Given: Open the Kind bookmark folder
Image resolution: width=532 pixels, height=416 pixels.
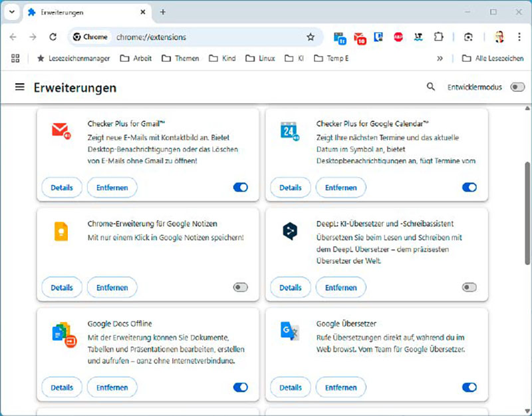Looking at the screenshot, I should click(x=222, y=59).
